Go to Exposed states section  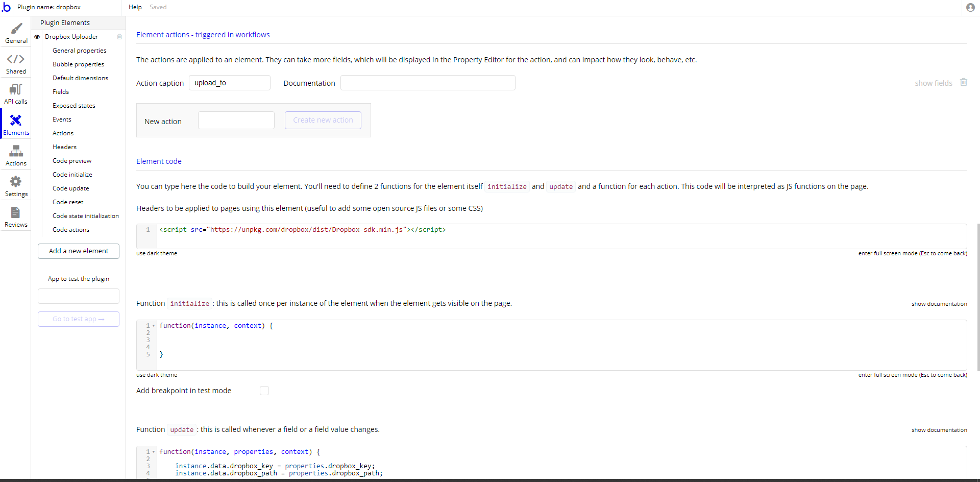(74, 106)
